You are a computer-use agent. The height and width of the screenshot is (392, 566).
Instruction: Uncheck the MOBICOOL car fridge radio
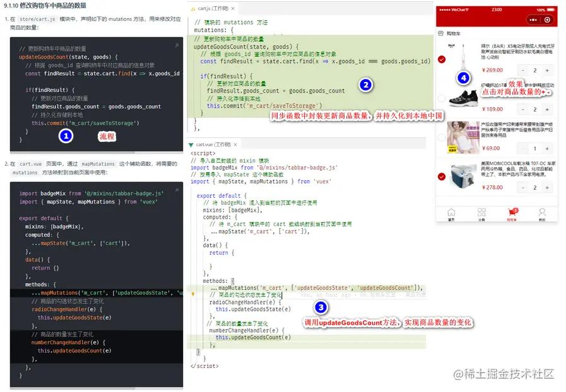click(442, 176)
